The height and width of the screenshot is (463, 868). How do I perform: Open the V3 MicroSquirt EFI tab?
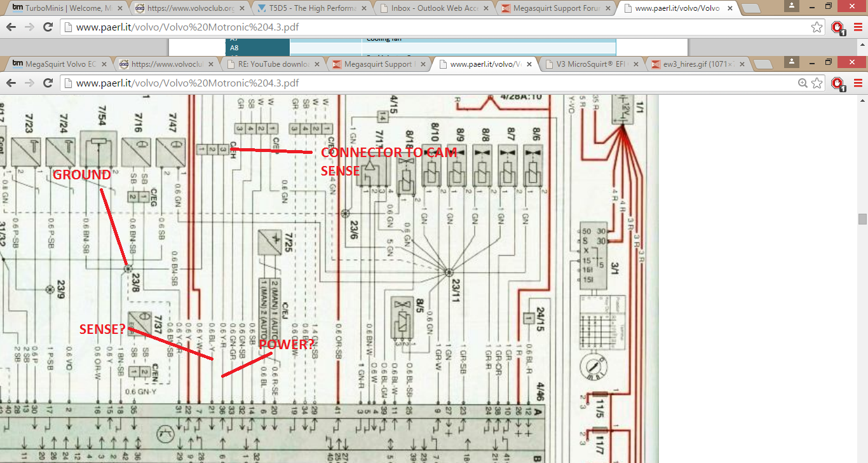tap(590, 64)
